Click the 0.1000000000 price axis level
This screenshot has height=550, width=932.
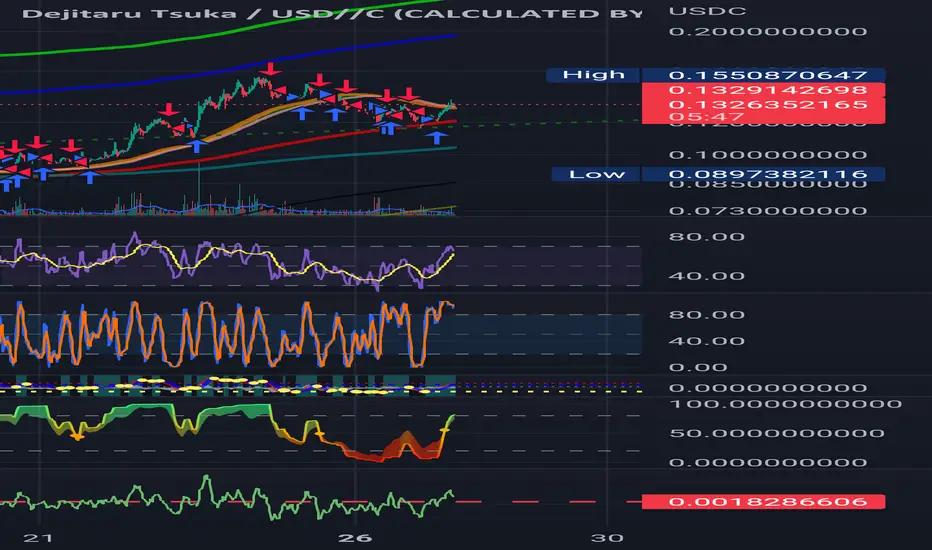point(767,155)
